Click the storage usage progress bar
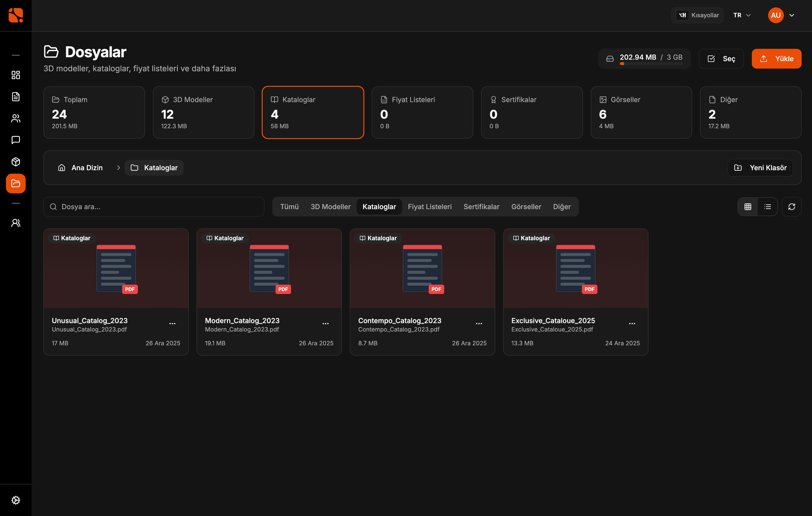The height and width of the screenshot is (516, 812). (651, 64)
